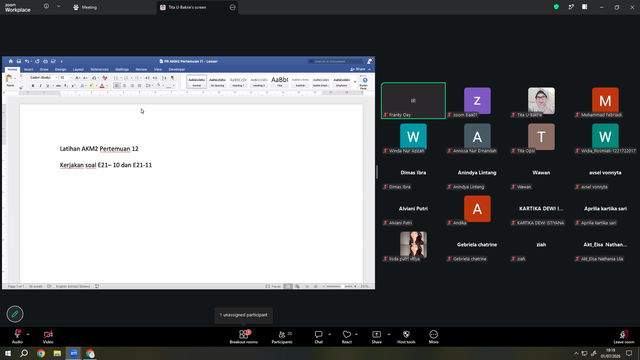The image size is (640, 360).
Task: Click the Undo icon in Word title bar
Action: click(x=27, y=61)
